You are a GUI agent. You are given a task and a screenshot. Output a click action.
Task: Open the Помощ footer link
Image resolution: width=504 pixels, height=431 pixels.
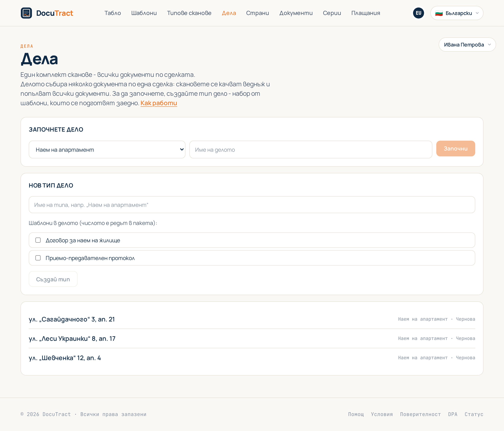pyautogui.click(x=356, y=414)
